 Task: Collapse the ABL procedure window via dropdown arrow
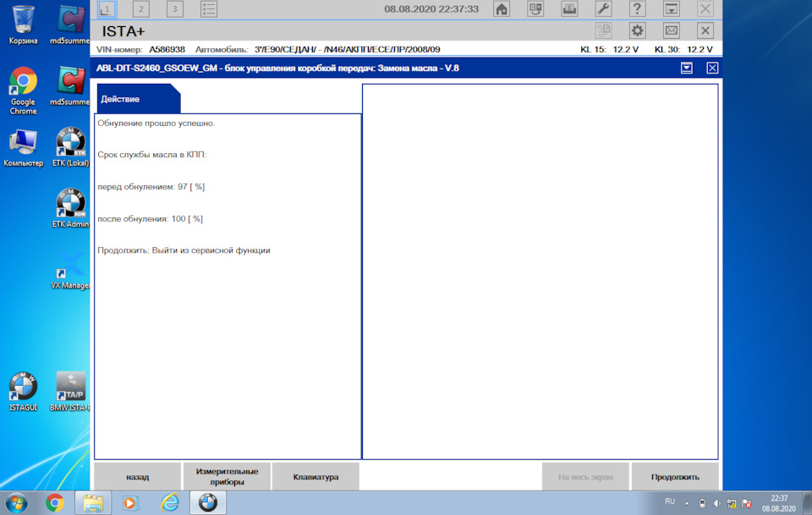pyautogui.click(x=687, y=68)
